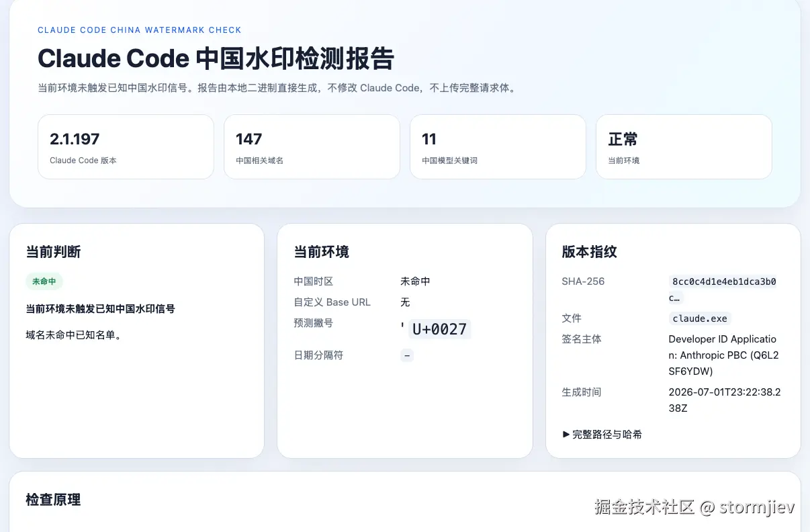Click the 检查原理 heading

pyautogui.click(x=53, y=500)
